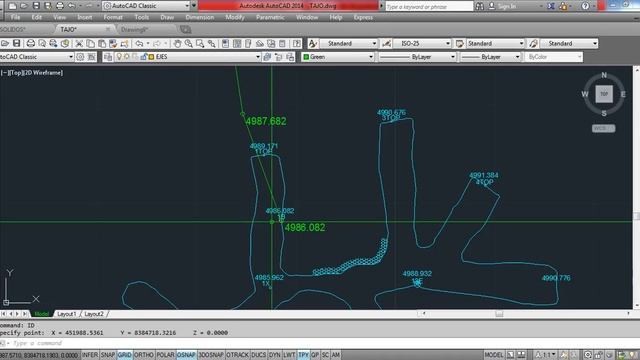640x360 pixels.
Task: Toggle POLAR tracking in status bar
Action: pos(165,355)
